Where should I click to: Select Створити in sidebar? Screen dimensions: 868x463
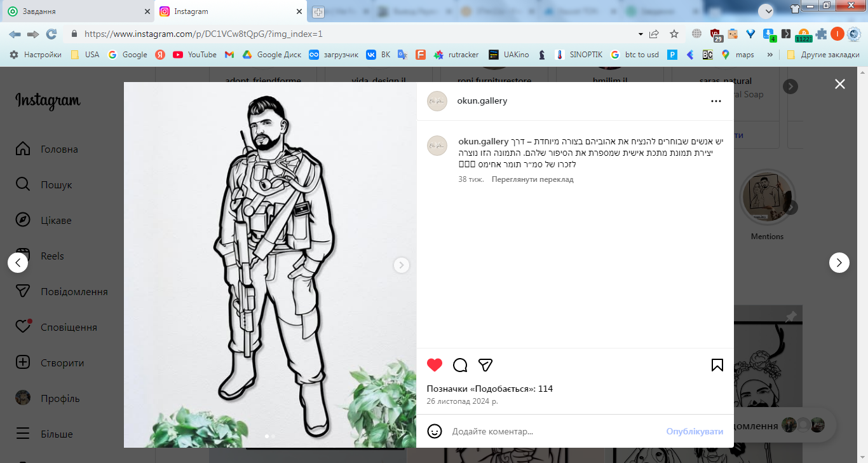point(50,363)
